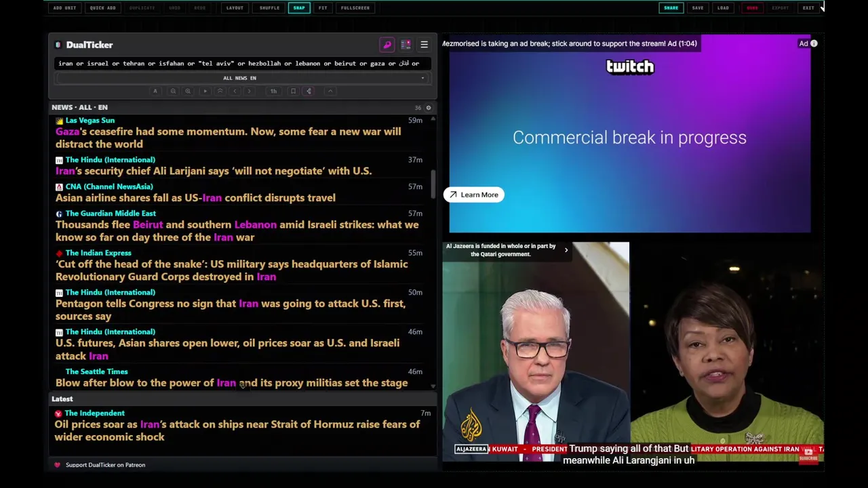
Task: Click the zoom in magnifier icon
Action: [188, 91]
